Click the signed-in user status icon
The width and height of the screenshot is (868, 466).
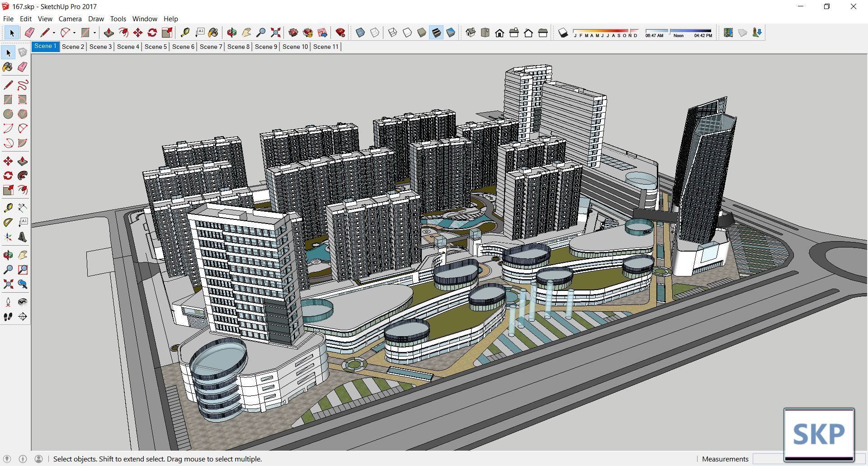tap(38, 459)
